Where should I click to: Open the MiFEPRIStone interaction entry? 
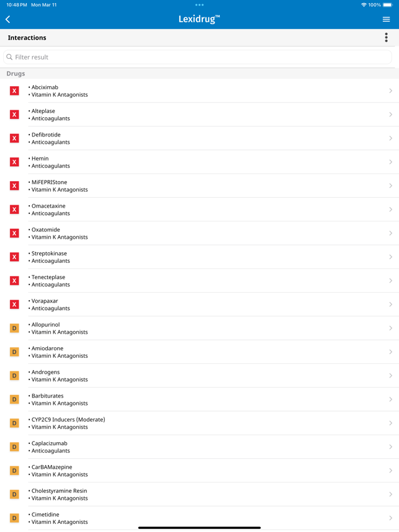point(199,186)
